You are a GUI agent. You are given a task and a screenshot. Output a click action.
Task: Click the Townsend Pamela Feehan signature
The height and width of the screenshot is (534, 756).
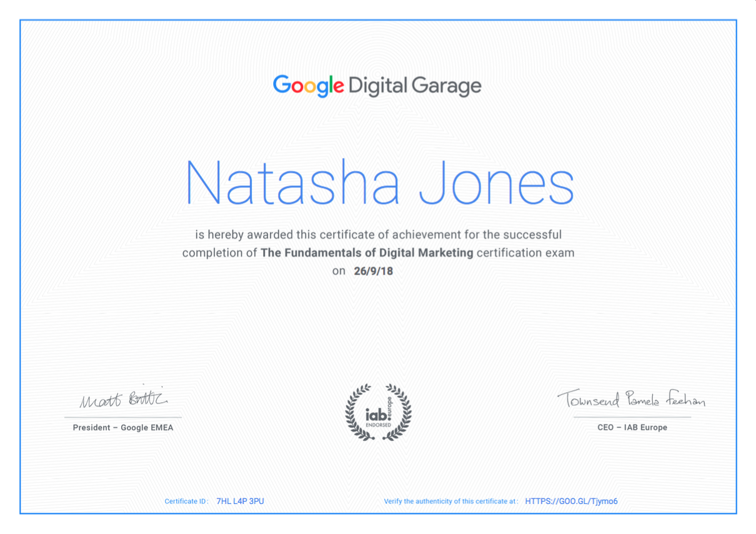[632, 398]
